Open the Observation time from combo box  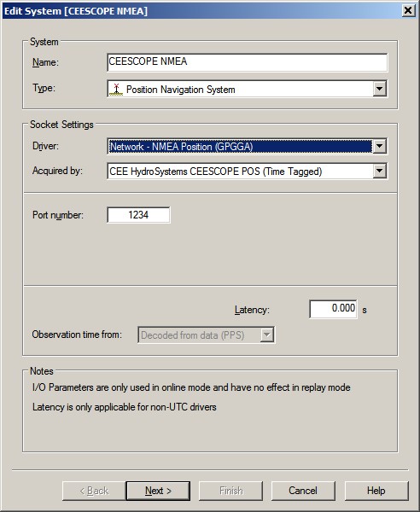click(206, 335)
